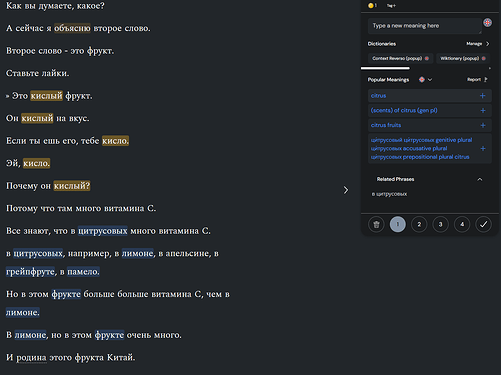The image size is (501, 375).
Task: Set word status to level 4
Action: point(462,224)
